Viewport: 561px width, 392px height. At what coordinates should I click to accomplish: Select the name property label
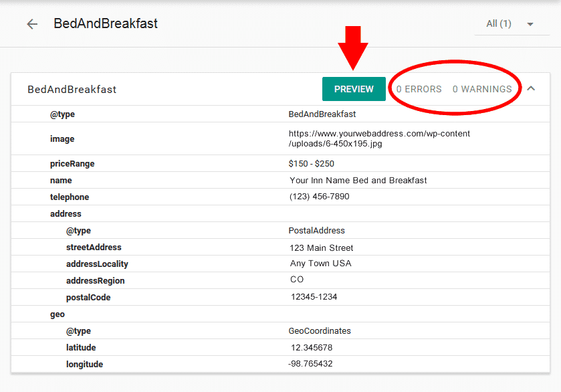[61, 181]
